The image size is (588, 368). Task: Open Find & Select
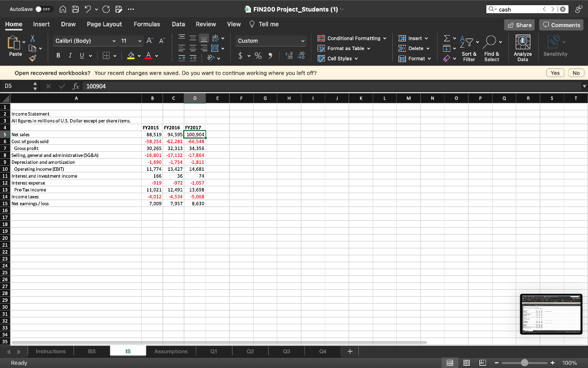[491, 40]
